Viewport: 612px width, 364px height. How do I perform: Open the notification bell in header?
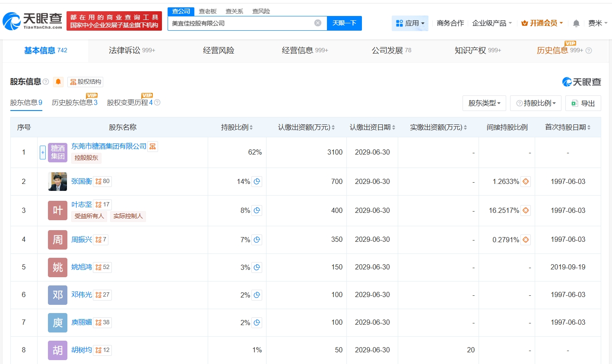click(576, 23)
